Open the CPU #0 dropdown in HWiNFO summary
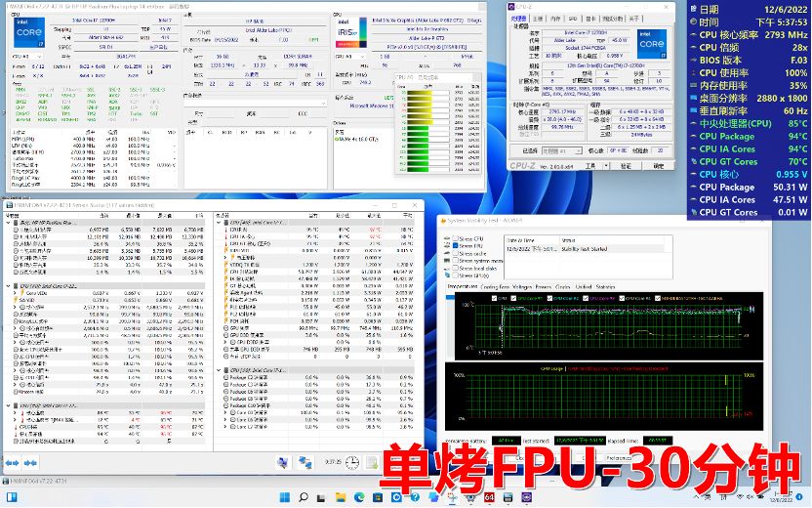The width and height of the screenshot is (812, 508). click(27, 56)
